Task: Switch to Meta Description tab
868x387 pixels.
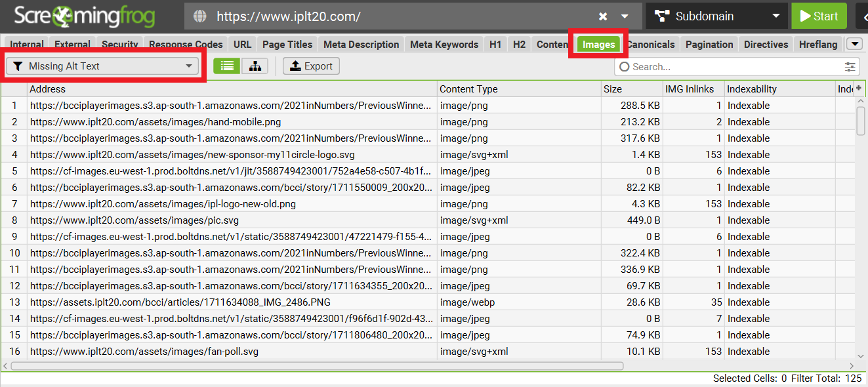Action: pyautogui.click(x=361, y=45)
